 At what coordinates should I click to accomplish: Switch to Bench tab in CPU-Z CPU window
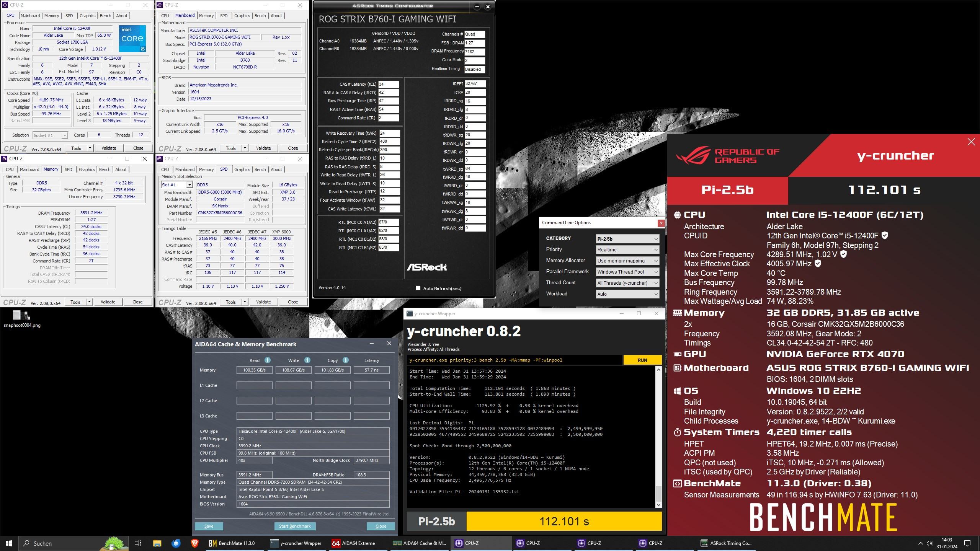tap(105, 16)
